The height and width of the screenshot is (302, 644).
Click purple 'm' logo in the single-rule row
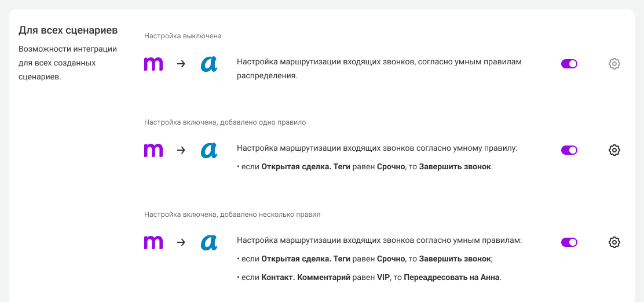[x=153, y=151]
